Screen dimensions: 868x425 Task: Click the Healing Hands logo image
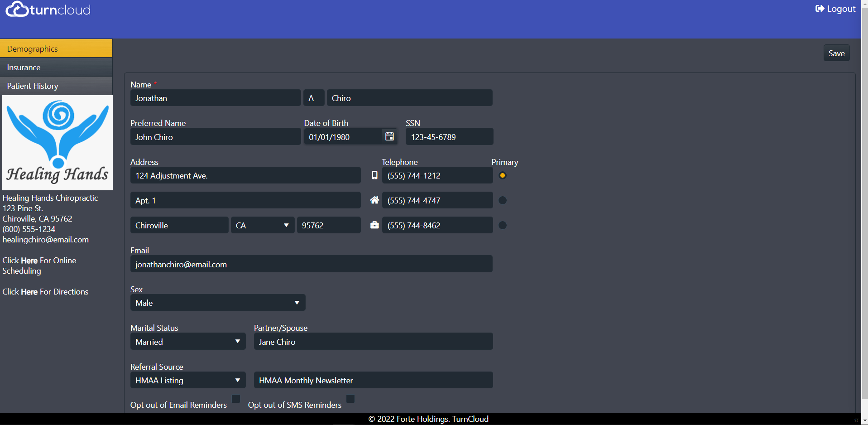pos(58,142)
